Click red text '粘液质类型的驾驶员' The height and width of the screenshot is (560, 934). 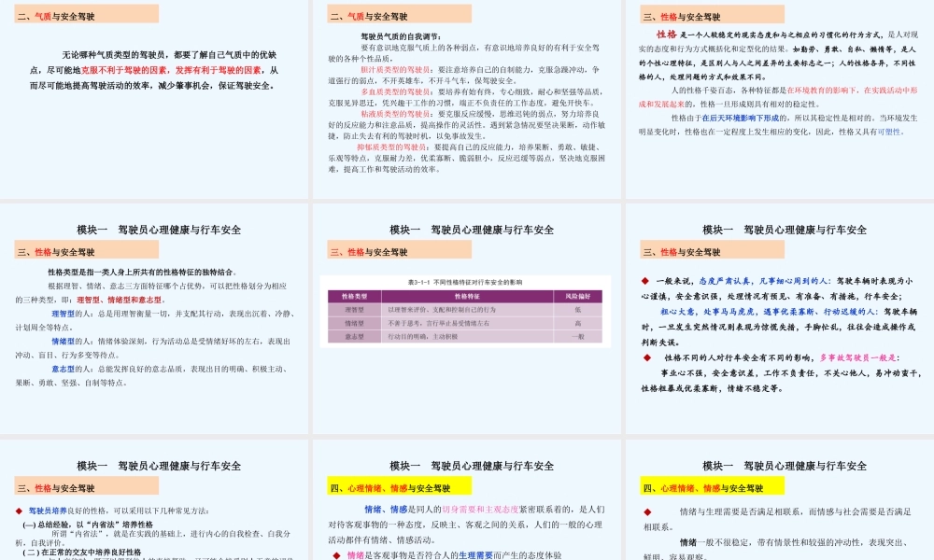[395, 114]
